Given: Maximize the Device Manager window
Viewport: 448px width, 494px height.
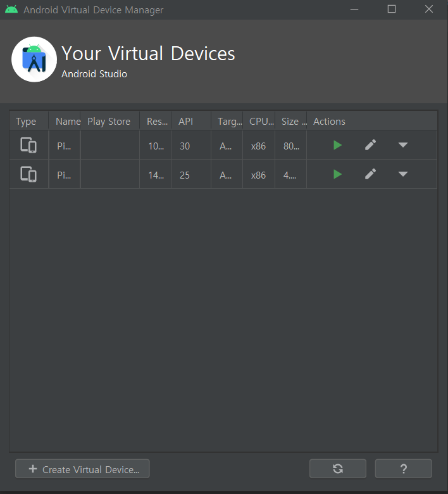Looking at the screenshot, I should 392,9.
